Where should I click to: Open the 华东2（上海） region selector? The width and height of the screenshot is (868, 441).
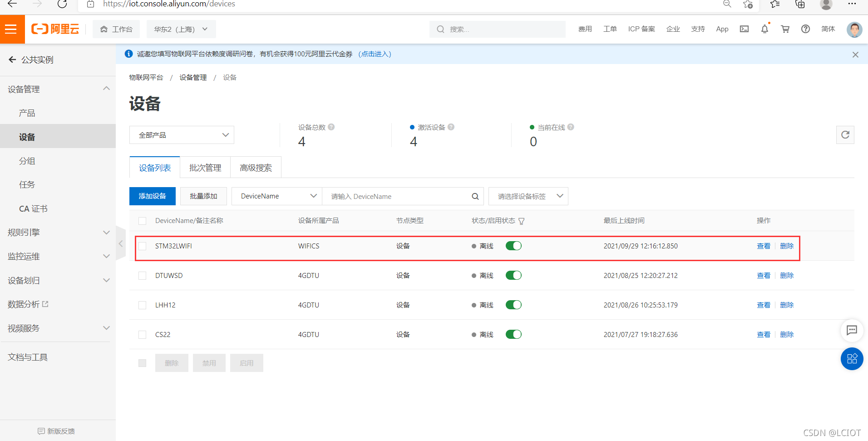pyautogui.click(x=181, y=29)
